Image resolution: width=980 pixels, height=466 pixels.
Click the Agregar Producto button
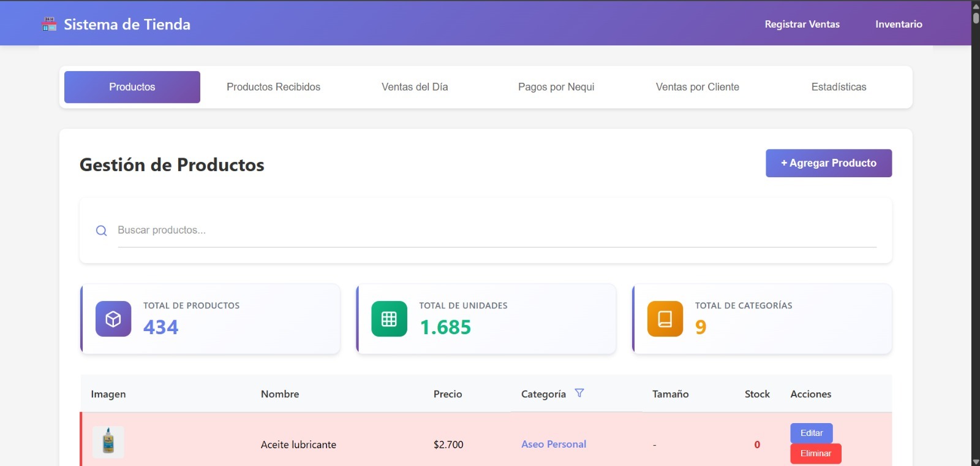click(829, 163)
